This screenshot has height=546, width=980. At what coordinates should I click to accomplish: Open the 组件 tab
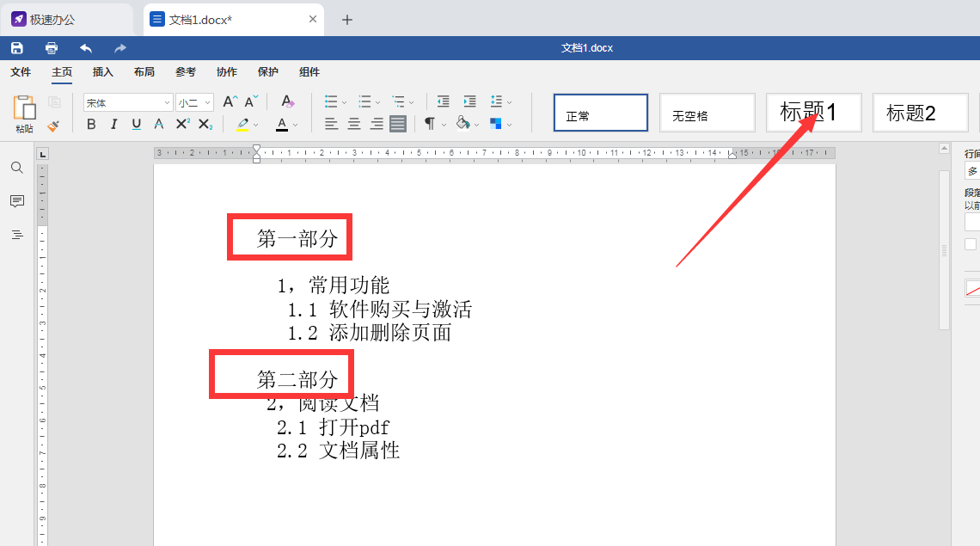coord(309,72)
